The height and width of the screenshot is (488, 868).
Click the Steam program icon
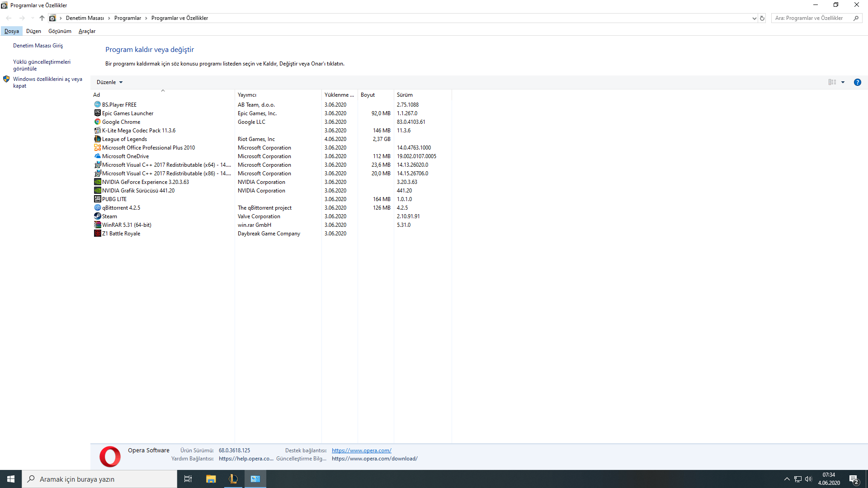click(97, 216)
